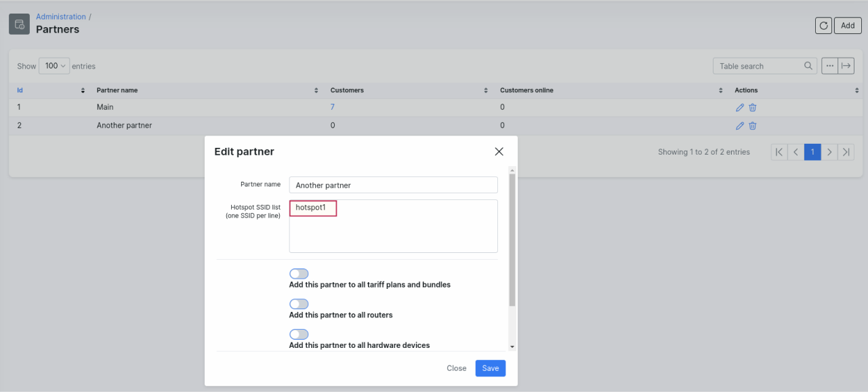Close the Edit partner dialog with X
The width and height of the screenshot is (868, 392).
pos(499,152)
